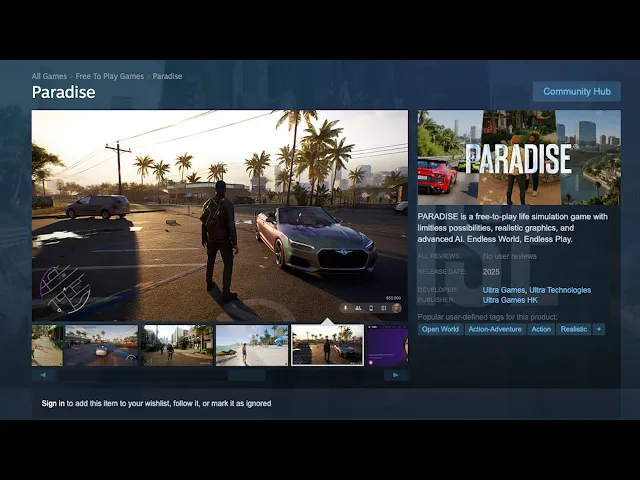
Task: Open the Community Hub
Action: point(577,91)
